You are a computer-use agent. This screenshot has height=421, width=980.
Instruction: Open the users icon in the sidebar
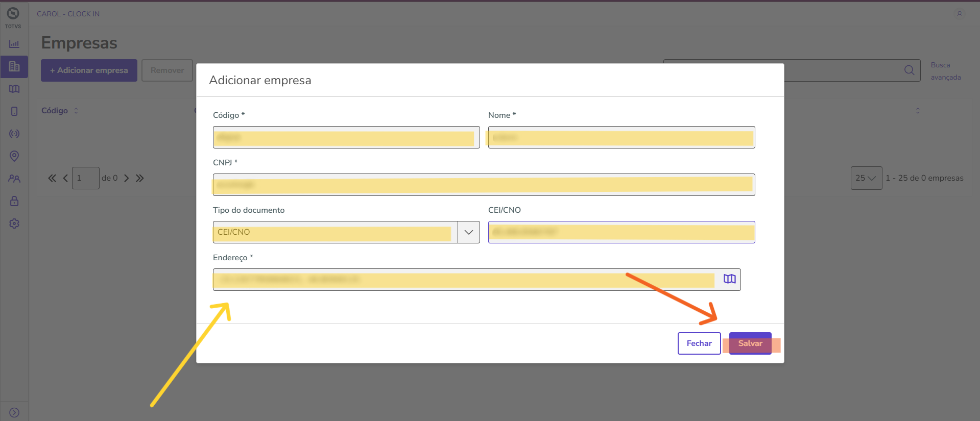[x=14, y=179]
